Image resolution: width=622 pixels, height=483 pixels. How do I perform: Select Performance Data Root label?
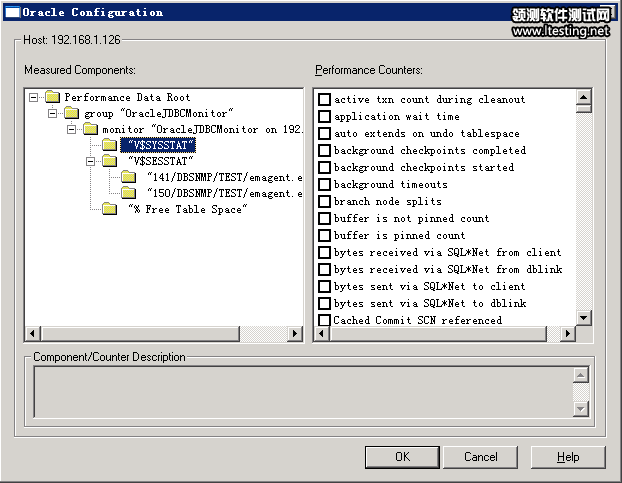[x=127, y=97]
